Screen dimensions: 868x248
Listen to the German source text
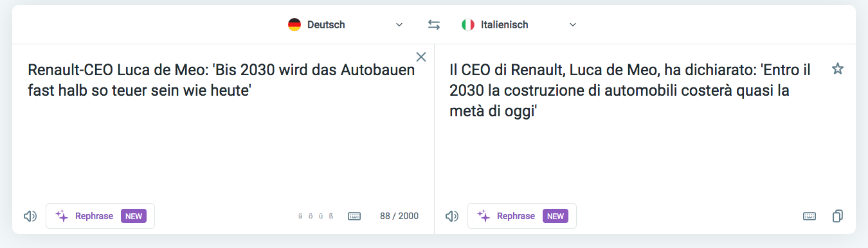pyautogui.click(x=30, y=216)
